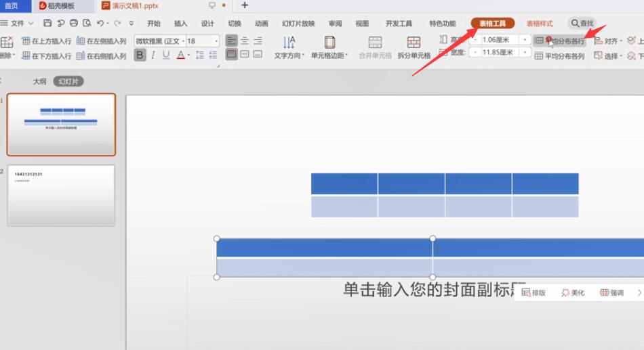Click the width field showing 11.85厘米

click(x=499, y=53)
